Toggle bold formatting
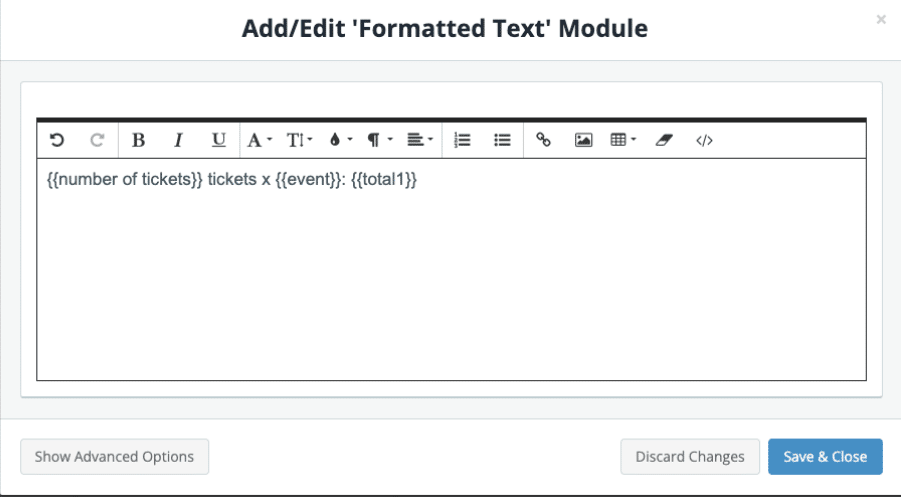This screenshot has height=497, width=901. click(139, 140)
